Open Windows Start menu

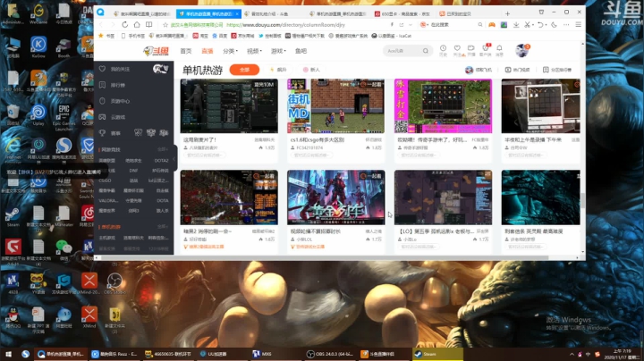point(8,354)
